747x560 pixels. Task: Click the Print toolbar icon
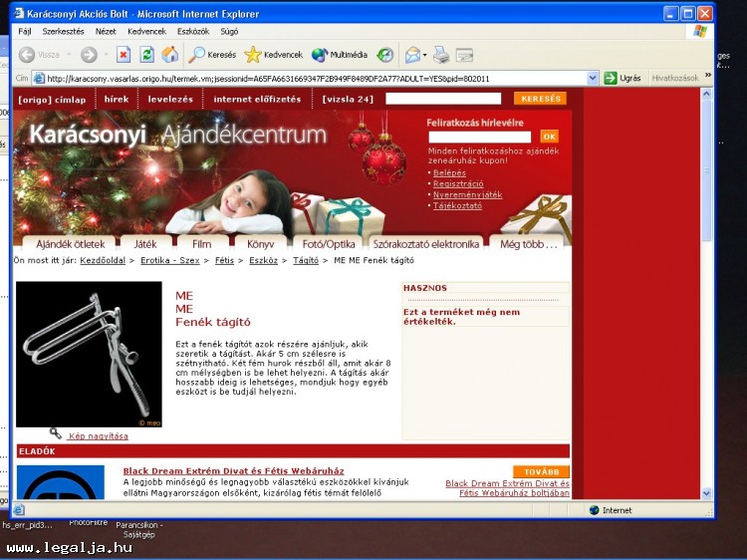[440, 55]
